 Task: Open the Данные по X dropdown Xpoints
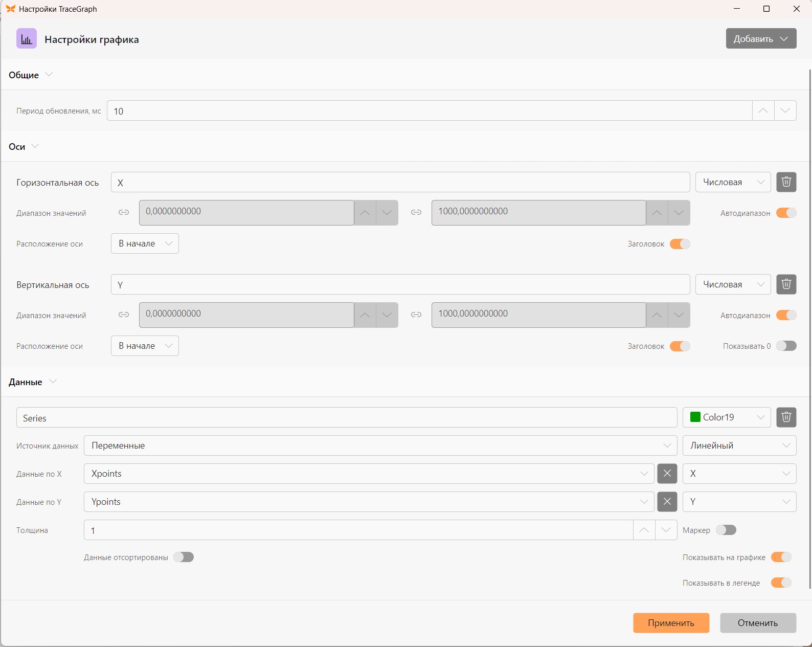pyautogui.click(x=369, y=474)
